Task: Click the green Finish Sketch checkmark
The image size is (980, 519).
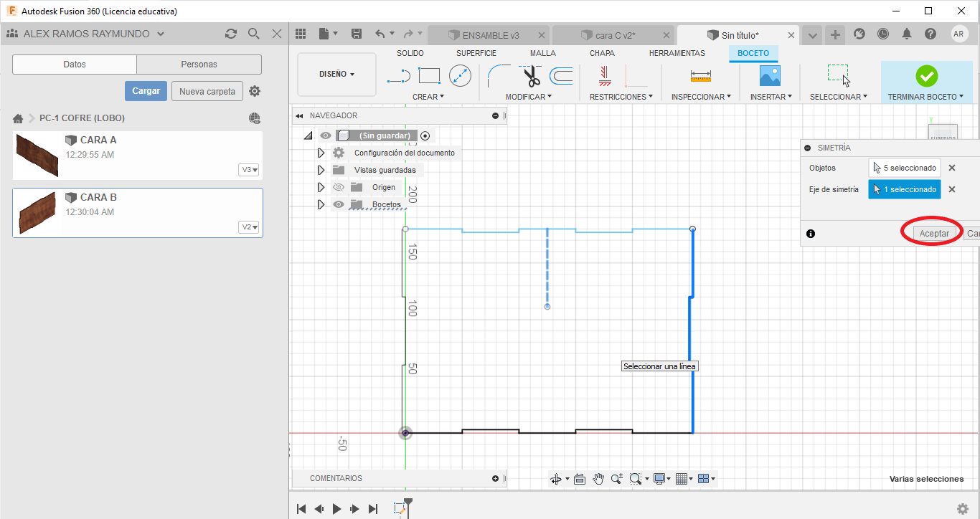Action: 926,76
